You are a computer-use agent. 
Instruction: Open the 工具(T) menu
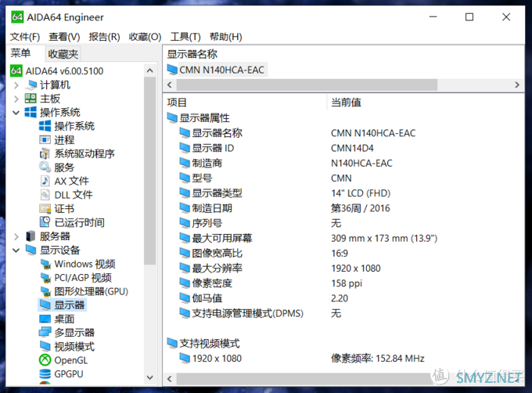[x=185, y=37]
